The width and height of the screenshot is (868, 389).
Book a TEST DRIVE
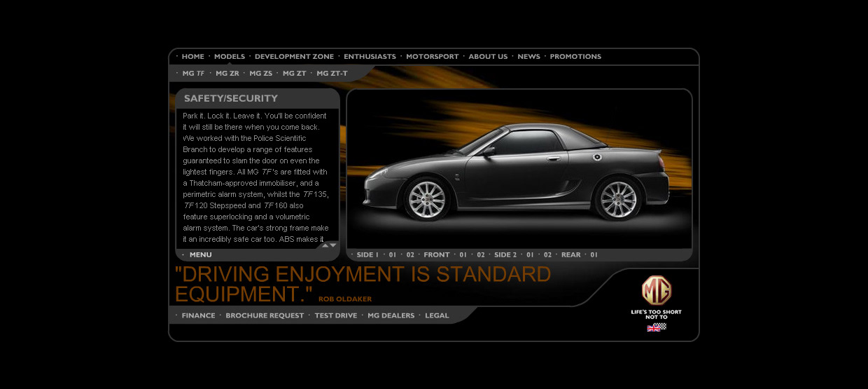pyautogui.click(x=336, y=316)
